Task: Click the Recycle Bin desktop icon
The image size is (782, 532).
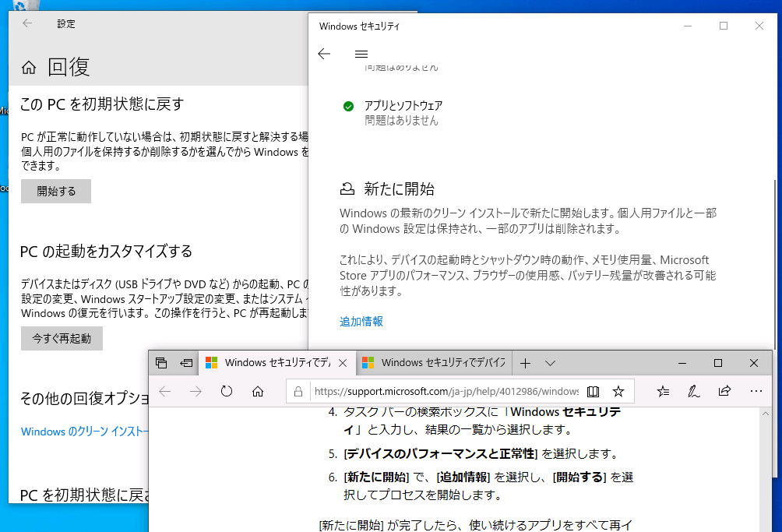Action: coord(26,5)
